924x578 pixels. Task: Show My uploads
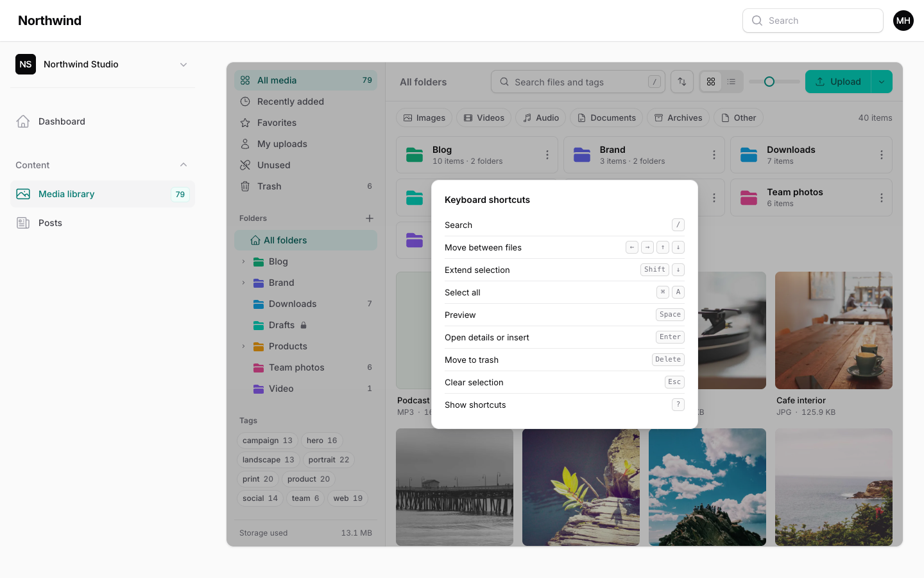click(x=305, y=144)
